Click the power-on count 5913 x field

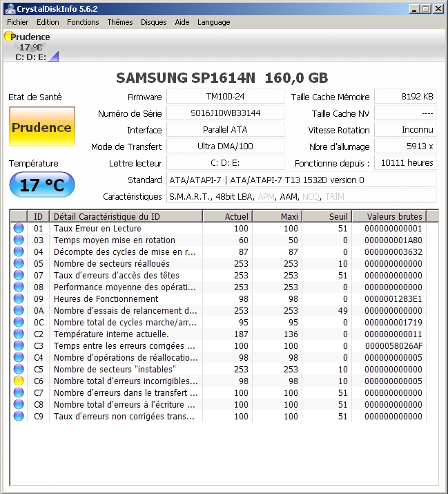click(x=405, y=146)
